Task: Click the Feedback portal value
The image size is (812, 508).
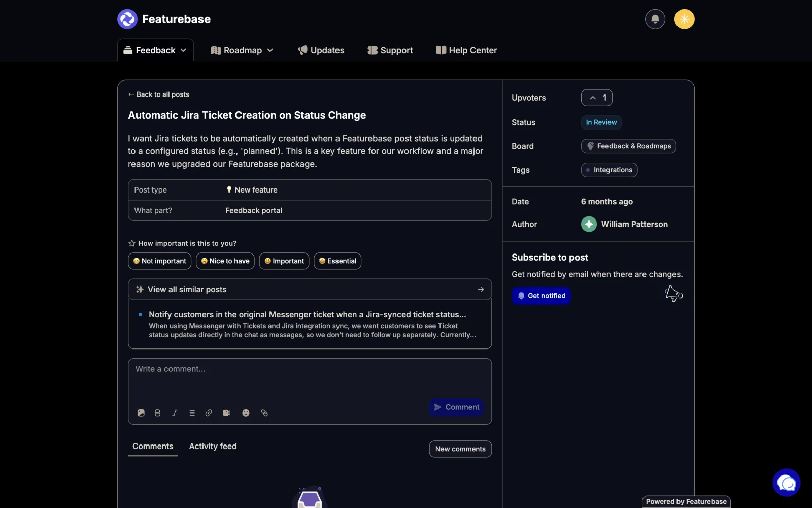Action: 254,210
